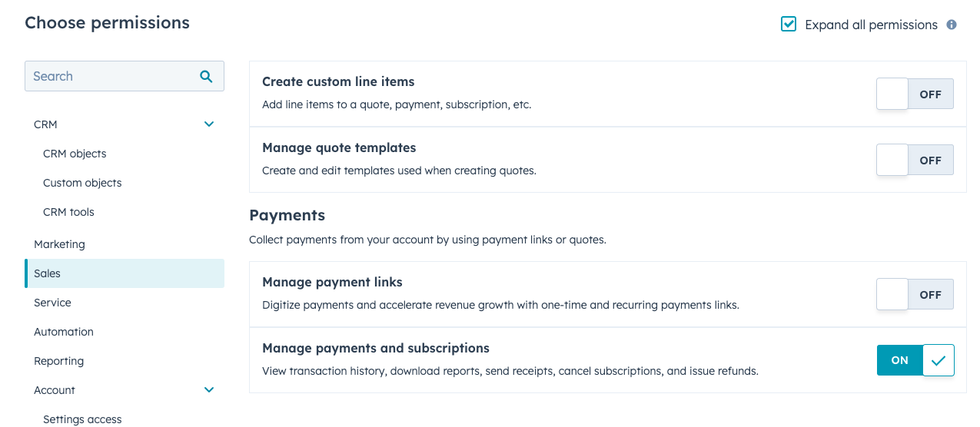Collapse the Account section chevron

tap(209, 390)
